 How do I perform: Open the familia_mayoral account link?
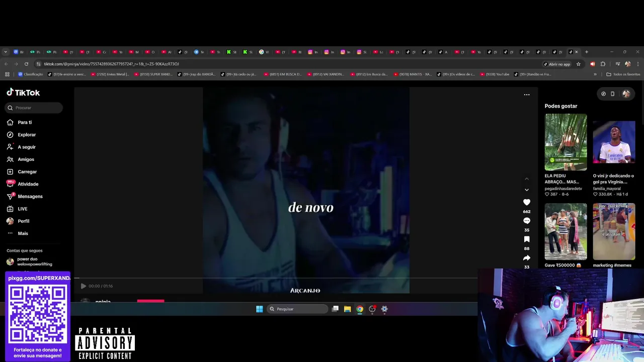pos(607,189)
